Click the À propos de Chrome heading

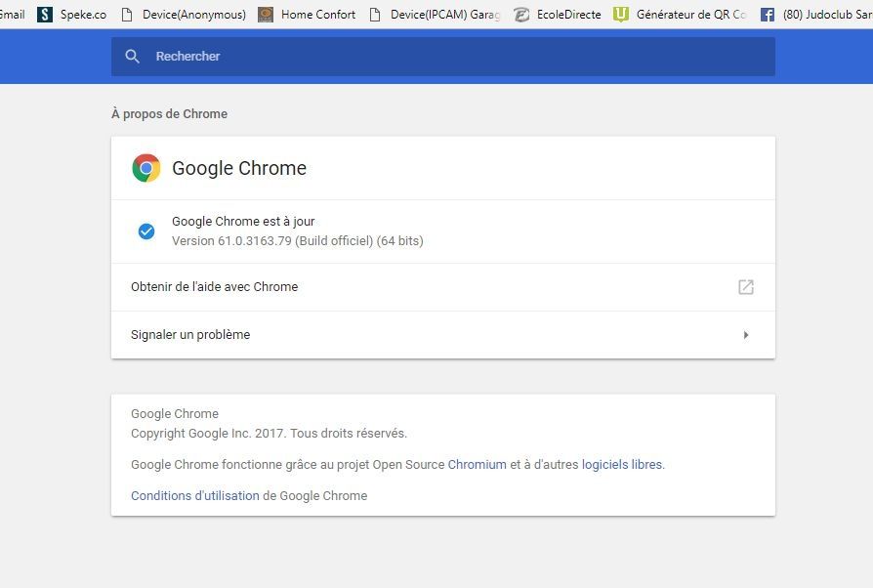coord(169,113)
